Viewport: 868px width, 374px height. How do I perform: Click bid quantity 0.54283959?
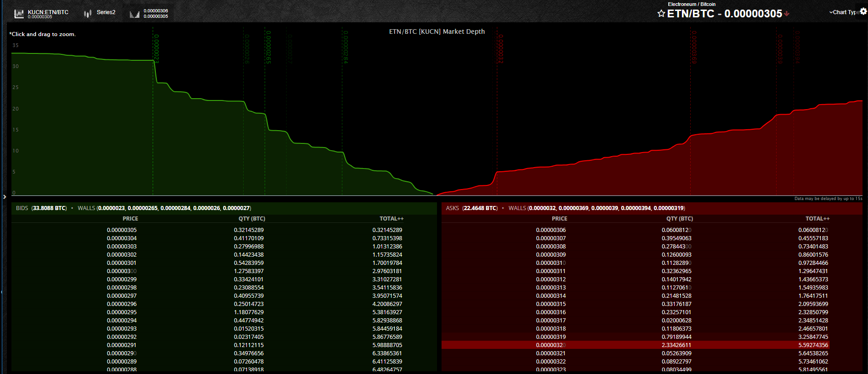249,263
